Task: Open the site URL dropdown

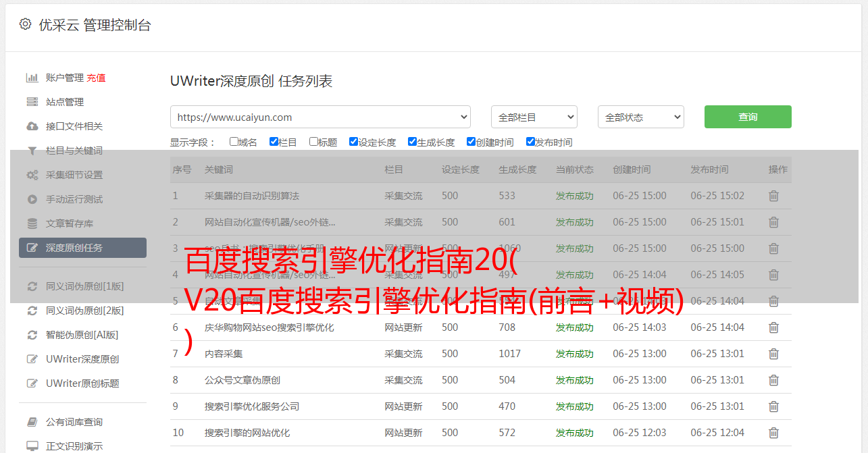Action: 320,117
